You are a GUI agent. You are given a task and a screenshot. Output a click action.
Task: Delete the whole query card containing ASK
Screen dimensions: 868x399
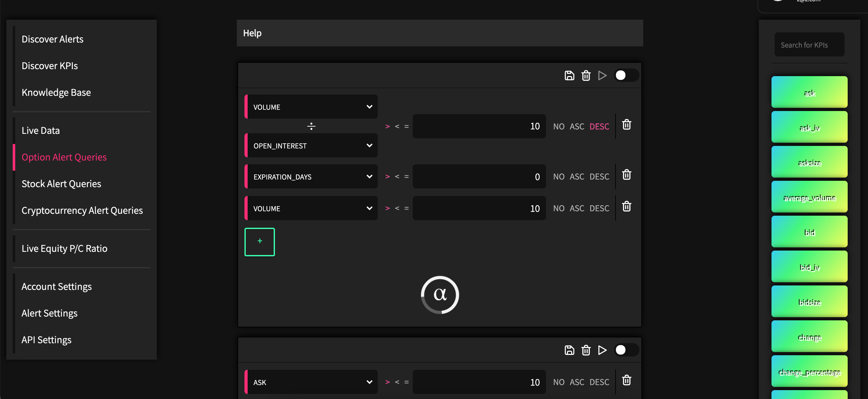(x=586, y=350)
